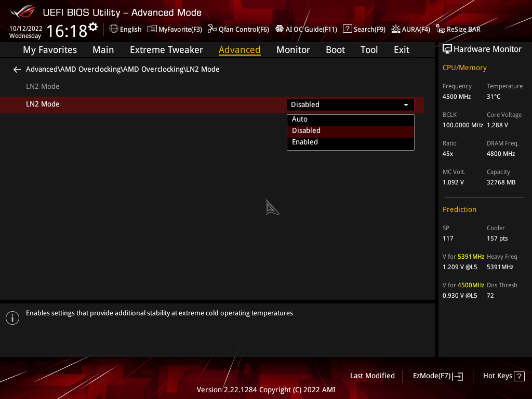
Task: Click BCLK value 100.0000 MHz
Action: 463,125
